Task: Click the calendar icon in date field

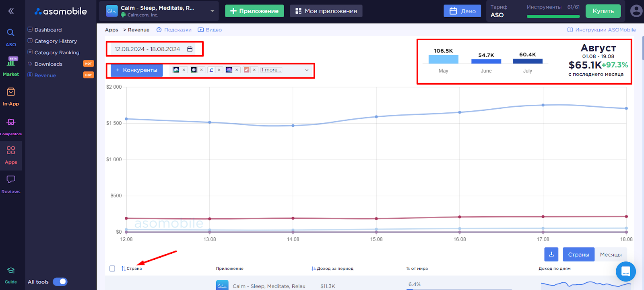Action: pos(190,49)
